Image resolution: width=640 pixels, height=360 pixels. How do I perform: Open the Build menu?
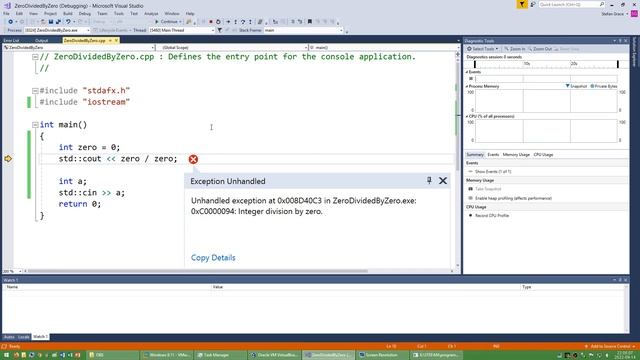click(68, 13)
